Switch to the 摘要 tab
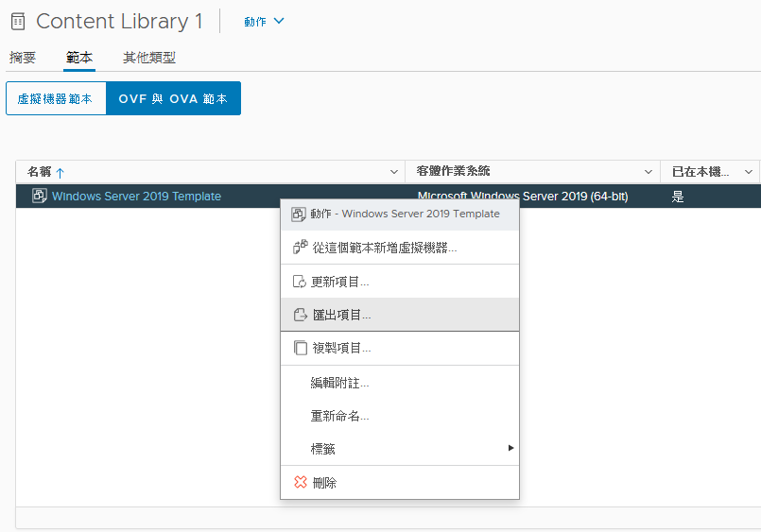 tap(23, 58)
